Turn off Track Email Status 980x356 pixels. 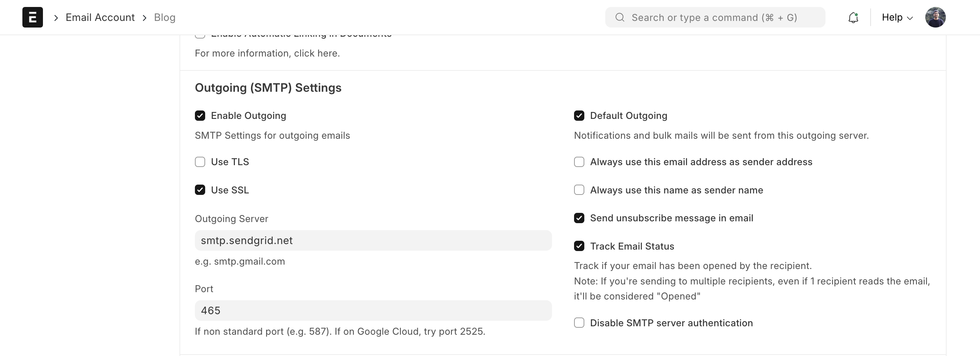579,247
